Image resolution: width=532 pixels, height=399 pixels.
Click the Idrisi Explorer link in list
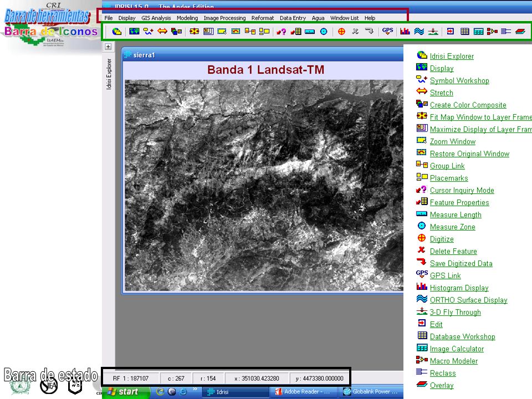(x=452, y=57)
